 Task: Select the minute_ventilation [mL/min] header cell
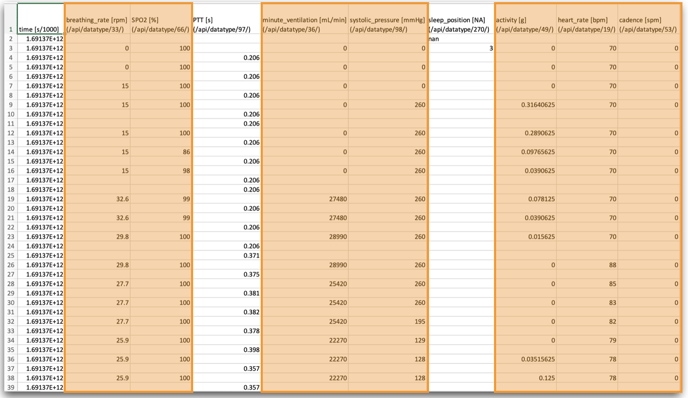pos(305,19)
